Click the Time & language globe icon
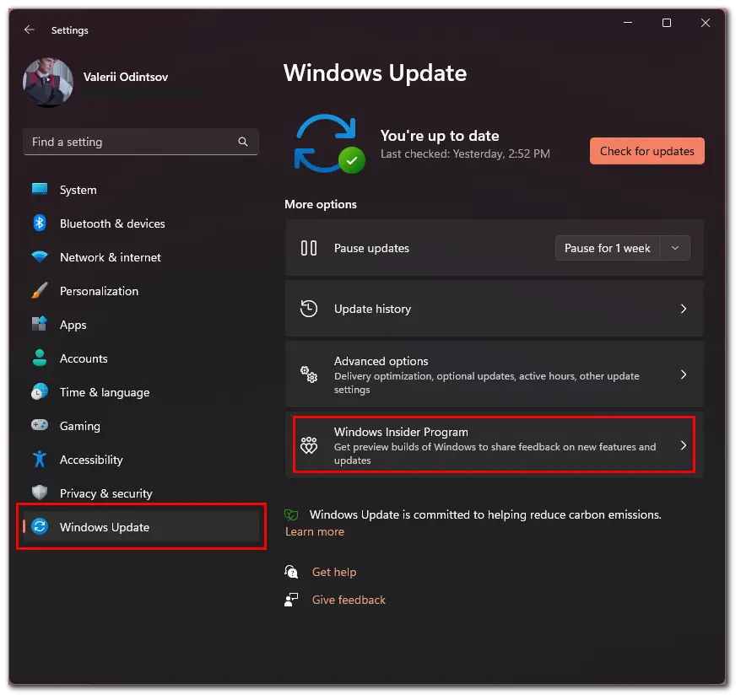 tap(40, 391)
